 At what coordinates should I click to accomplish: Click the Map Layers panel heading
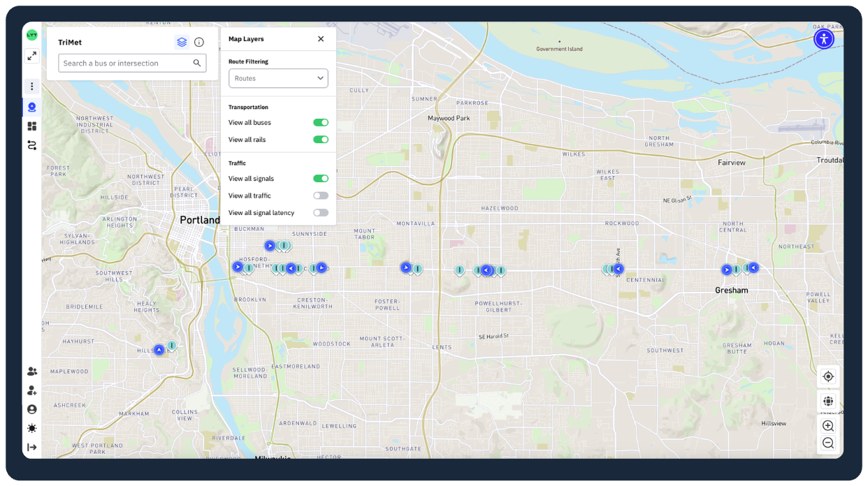[246, 39]
